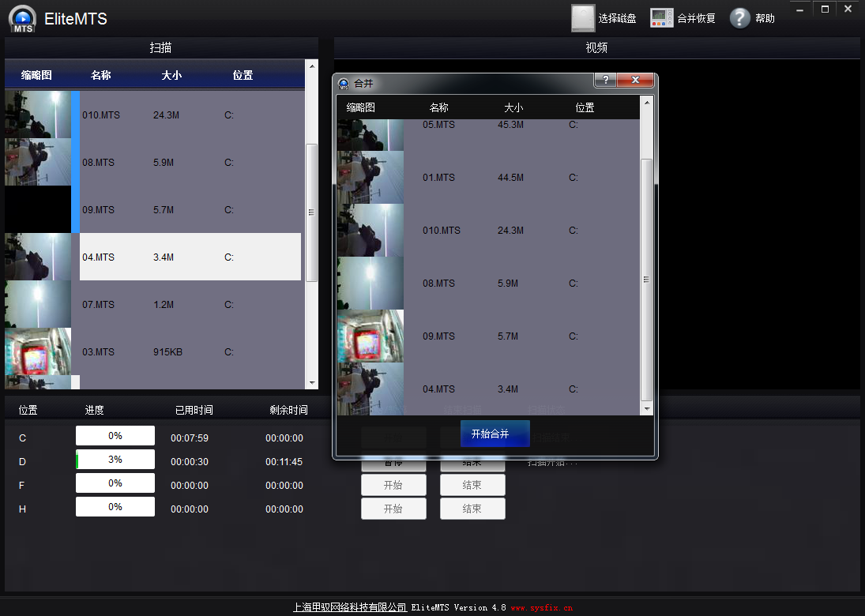This screenshot has width=865, height=616.
Task: Open the 选择磁盘 disk selector icon
Action: tap(582, 18)
